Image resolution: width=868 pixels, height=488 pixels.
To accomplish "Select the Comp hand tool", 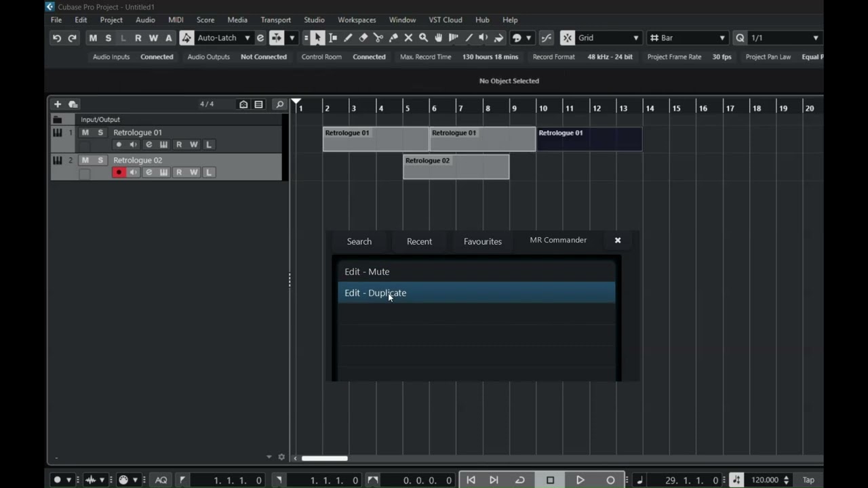I will click(439, 38).
